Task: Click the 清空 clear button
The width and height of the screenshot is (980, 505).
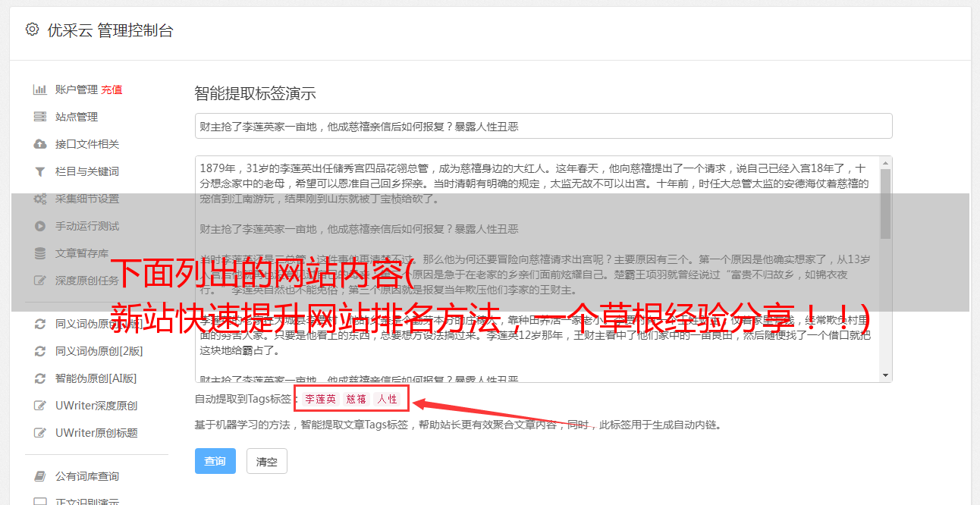Action: click(x=267, y=461)
